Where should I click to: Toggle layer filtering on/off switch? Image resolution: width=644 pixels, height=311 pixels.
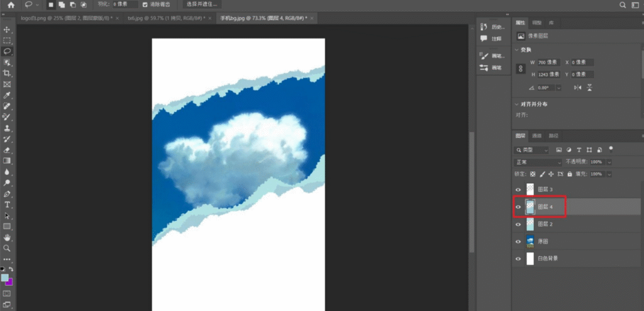(611, 149)
